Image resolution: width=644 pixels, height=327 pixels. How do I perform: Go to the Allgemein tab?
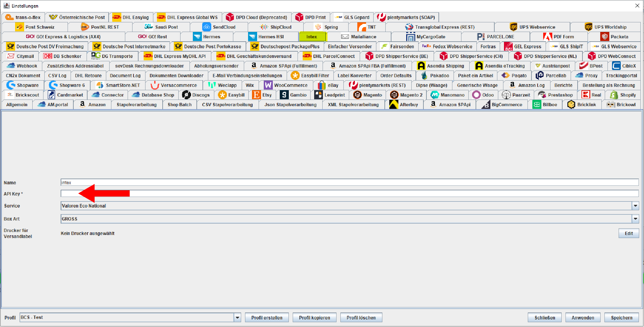click(17, 104)
